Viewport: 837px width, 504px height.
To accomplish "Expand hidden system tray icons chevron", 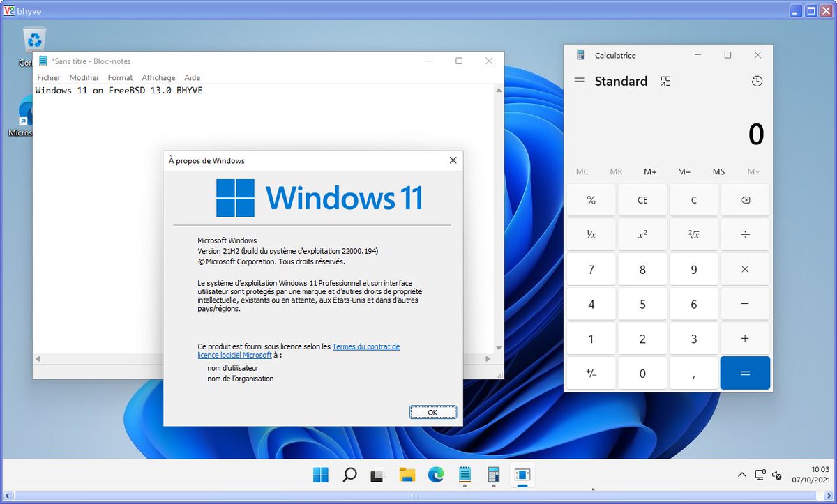I will pyautogui.click(x=741, y=475).
